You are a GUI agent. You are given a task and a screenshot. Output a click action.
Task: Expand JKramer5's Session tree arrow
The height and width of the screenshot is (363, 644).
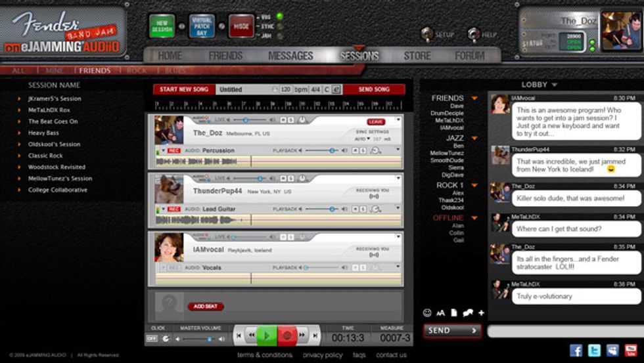point(19,99)
